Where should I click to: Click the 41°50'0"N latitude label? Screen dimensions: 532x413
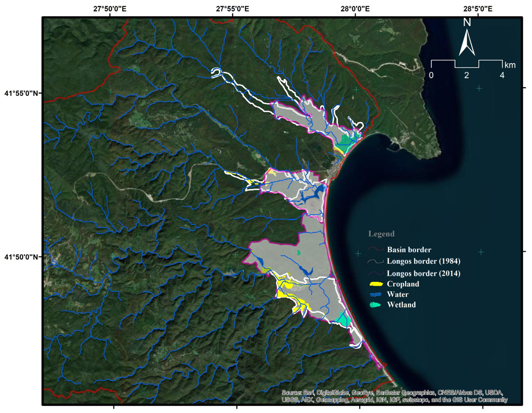pos(21,257)
